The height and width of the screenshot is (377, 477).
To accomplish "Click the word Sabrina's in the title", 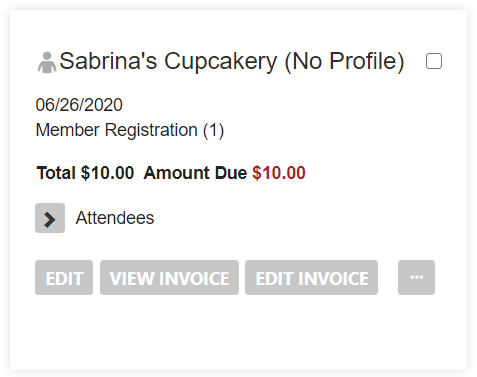I will coord(108,61).
